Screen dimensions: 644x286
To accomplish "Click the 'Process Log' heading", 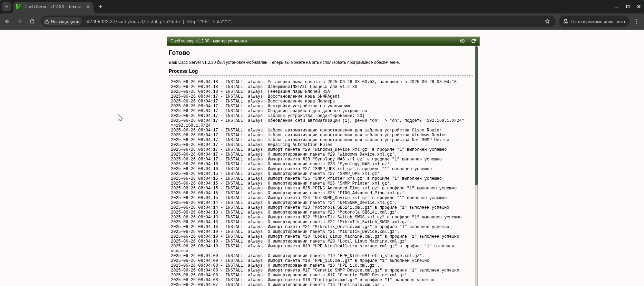I will click(x=183, y=71).
